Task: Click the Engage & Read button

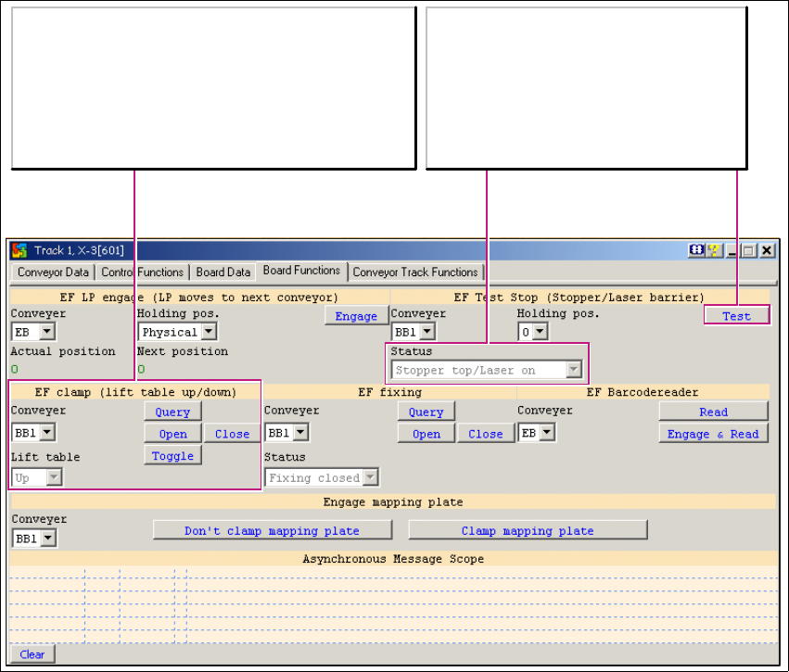Action: (x=713, y=434)
